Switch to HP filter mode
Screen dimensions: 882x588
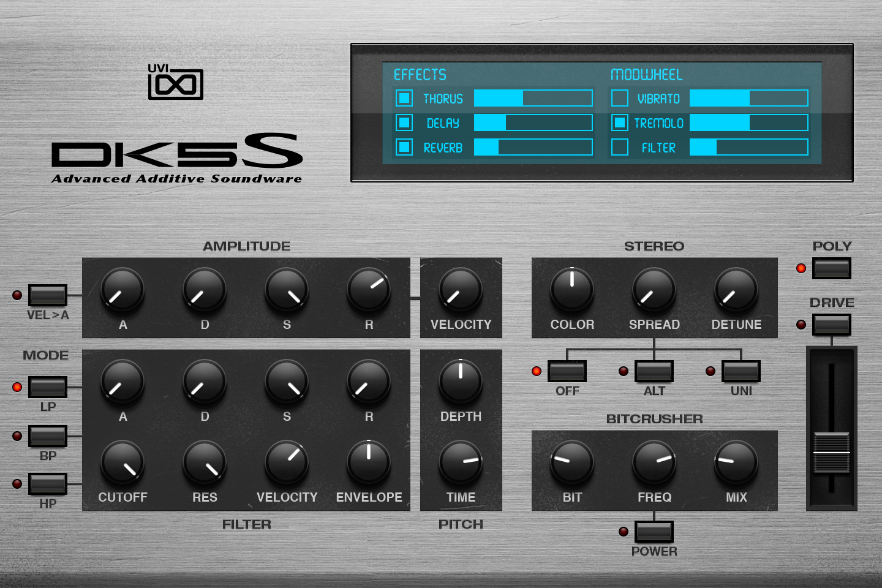point(48,484)
